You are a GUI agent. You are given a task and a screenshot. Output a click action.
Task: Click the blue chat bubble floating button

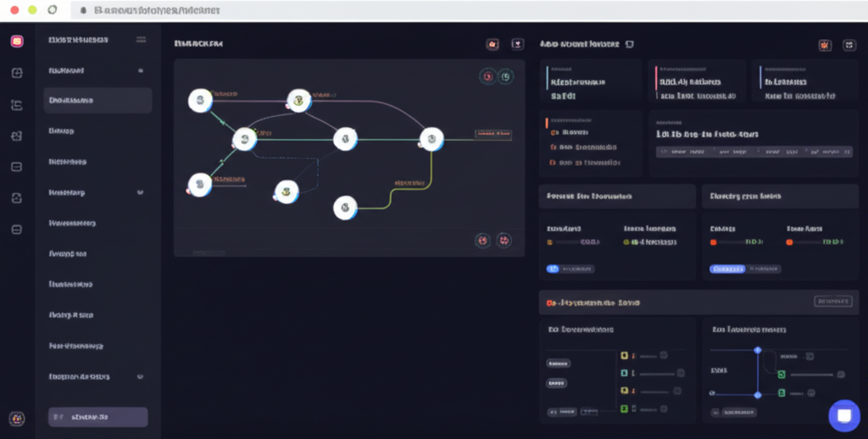[844, 415]
